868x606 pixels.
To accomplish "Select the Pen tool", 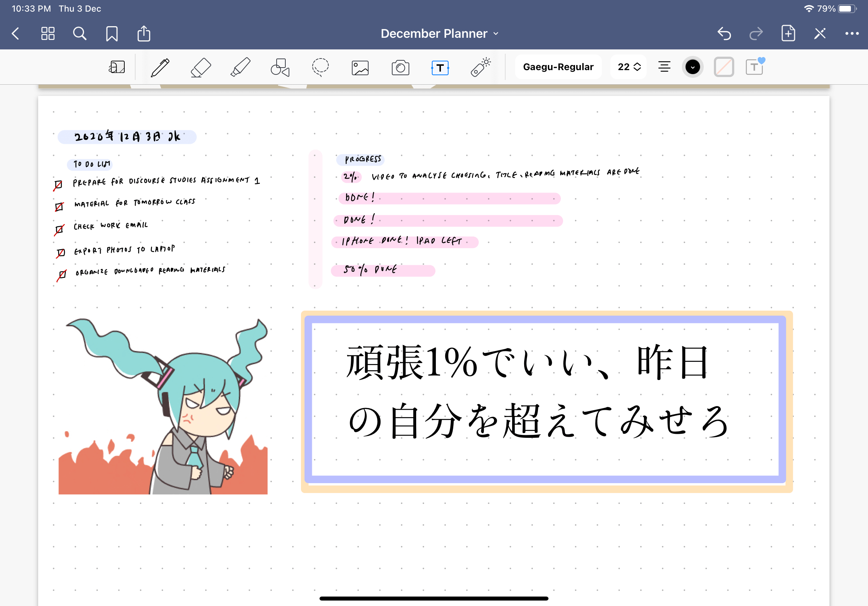I will coord(159,67).
